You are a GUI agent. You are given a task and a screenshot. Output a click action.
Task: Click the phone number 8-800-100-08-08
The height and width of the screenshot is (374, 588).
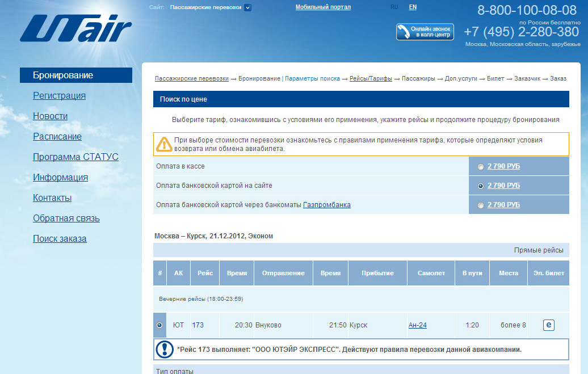coord(527,10)
